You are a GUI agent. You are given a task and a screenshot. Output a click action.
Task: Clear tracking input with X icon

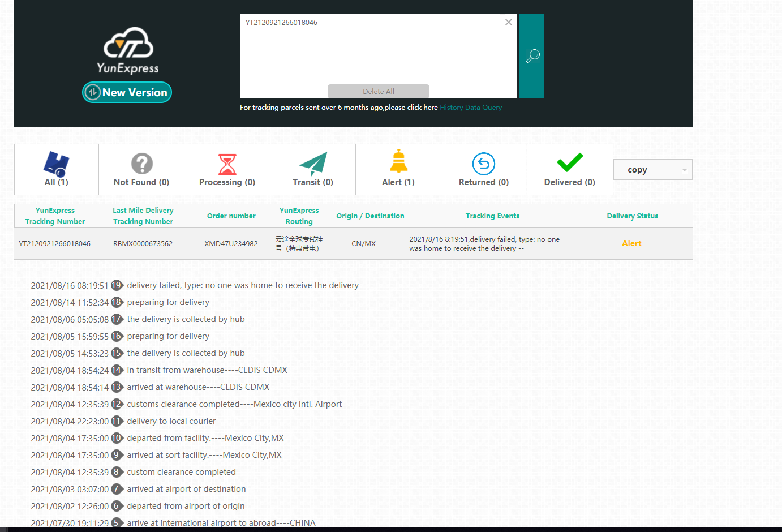click(x=508, y=22)
